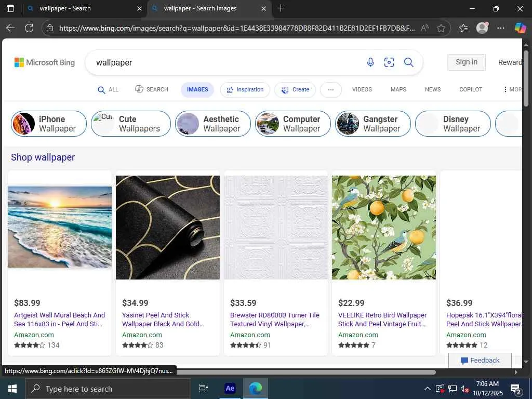Open the browser profile avatar
Viewport: 532px width, 399px height.
482,28
